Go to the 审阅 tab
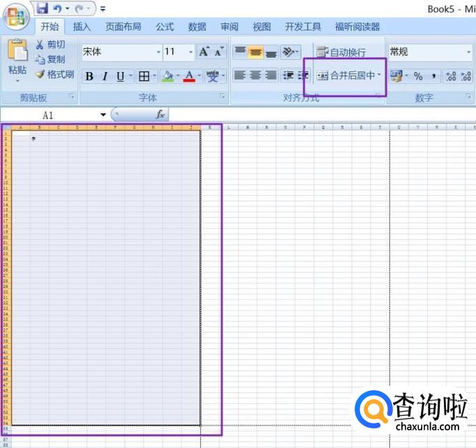476x448 pixels. 230,27
